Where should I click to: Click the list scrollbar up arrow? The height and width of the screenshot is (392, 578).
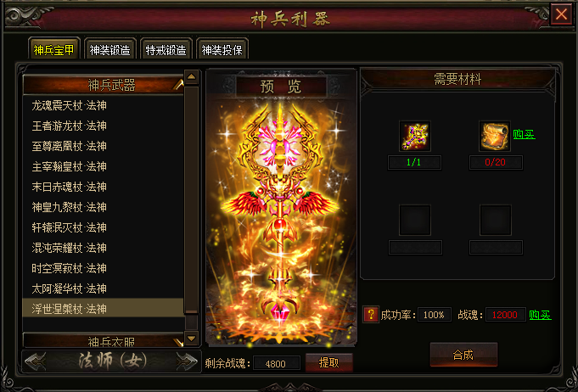(191, 77)
